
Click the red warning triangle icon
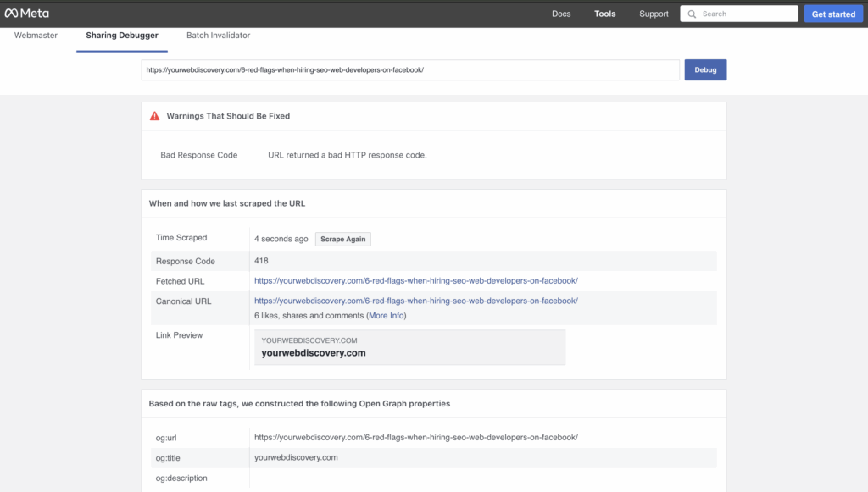click(154, 116)
